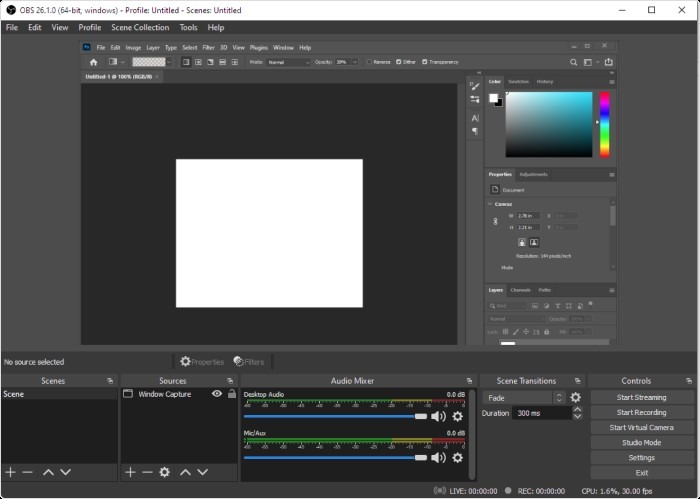The height and width of the screenshot is (499, 700).
Task: Open Fade transition properties gear
Action: (x=575, y=398)
